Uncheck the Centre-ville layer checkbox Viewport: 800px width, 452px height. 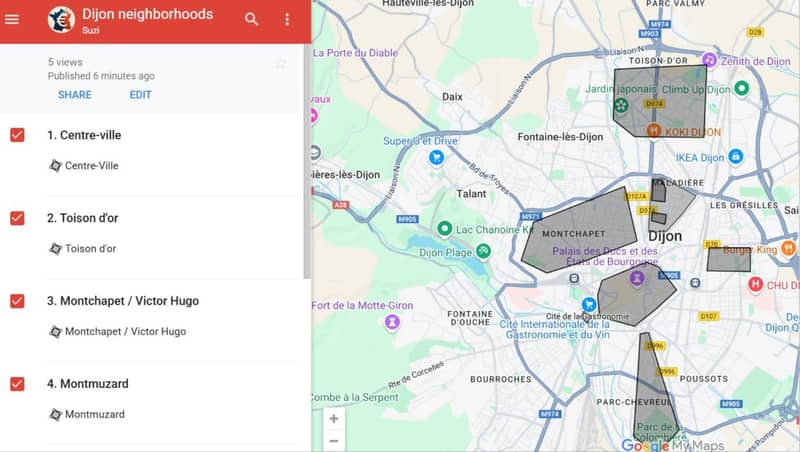coord(17,135)
